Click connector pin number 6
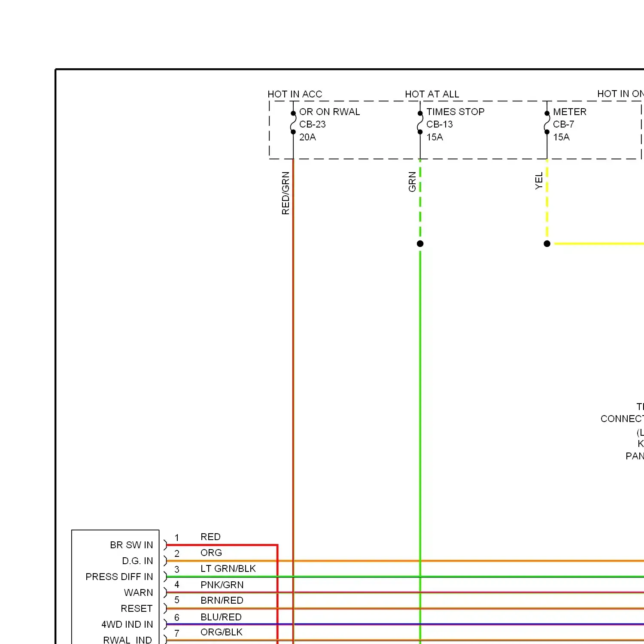 tap(176, 617)
